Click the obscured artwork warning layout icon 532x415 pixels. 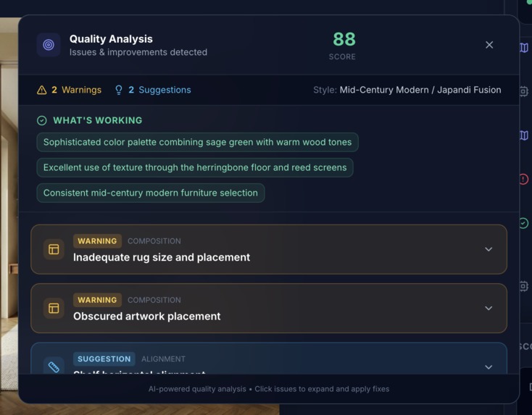[54, 309]
